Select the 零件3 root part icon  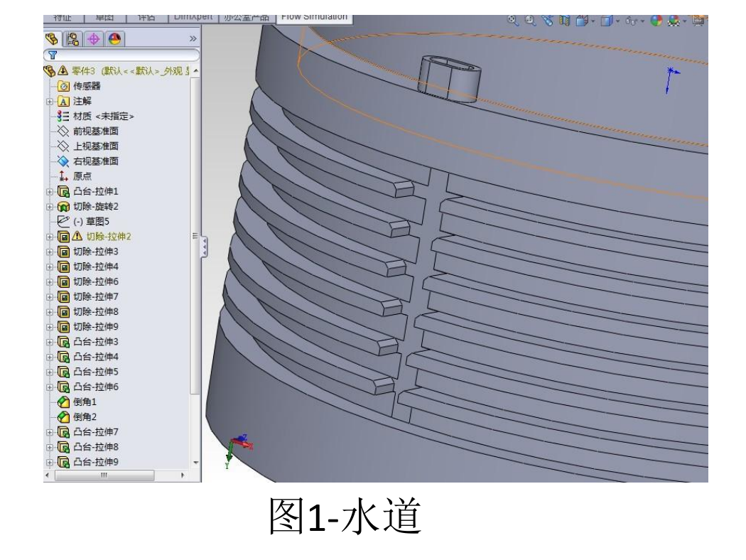[50, 71]
